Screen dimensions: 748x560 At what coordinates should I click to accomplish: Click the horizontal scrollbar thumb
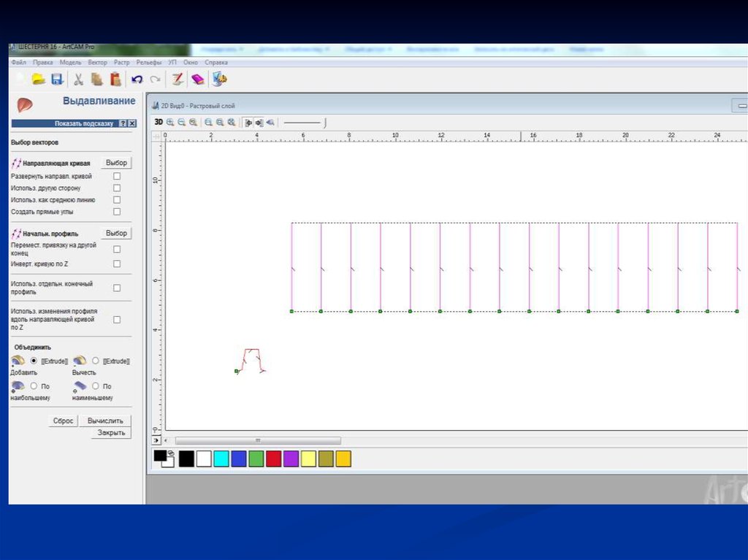pos(257,441)
